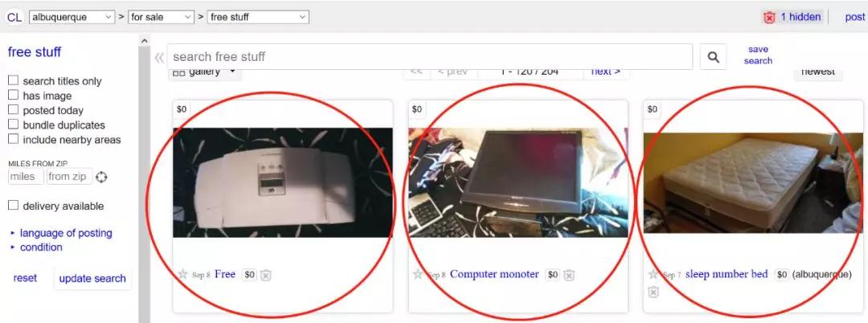Click the CL Craigslist logo icon
This screenshot has height=323, width=868.
click(14, 17)
